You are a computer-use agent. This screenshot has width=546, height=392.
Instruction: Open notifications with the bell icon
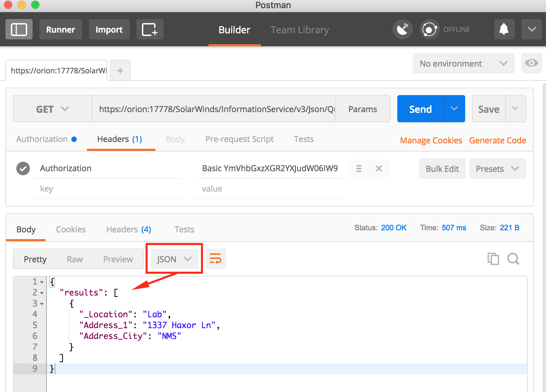tap(504, 29)
